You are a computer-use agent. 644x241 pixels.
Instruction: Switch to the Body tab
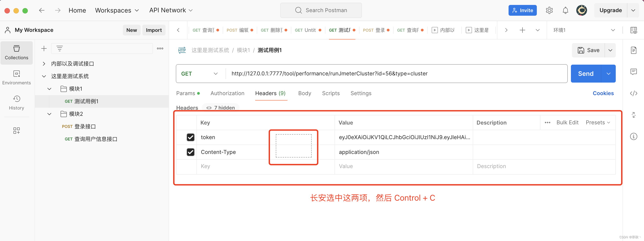(305, 93)
